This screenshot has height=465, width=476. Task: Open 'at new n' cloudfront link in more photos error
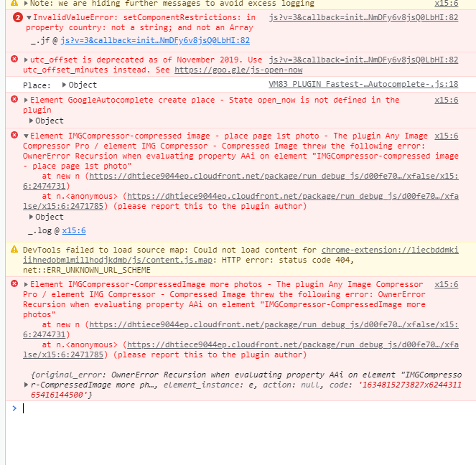(241, 329)
